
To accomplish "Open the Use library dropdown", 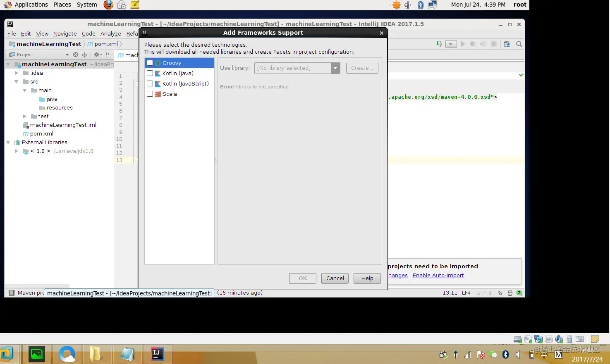I will click(x=335, y=68).
